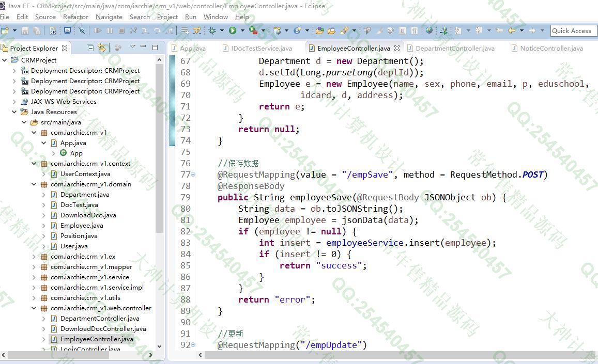Toggle Skip All Breakpoints icon
598x364 pixels.
click(x=82, y=30)
